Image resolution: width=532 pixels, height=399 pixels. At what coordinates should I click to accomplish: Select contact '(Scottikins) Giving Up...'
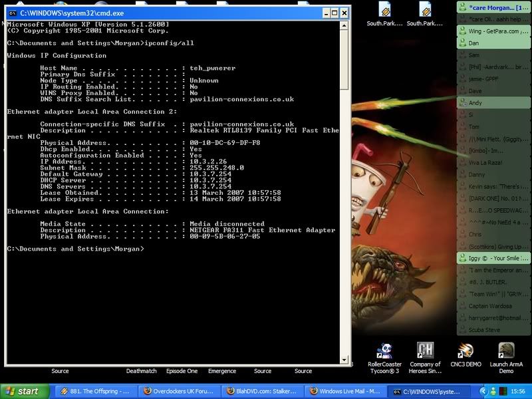tap(493, 246)
